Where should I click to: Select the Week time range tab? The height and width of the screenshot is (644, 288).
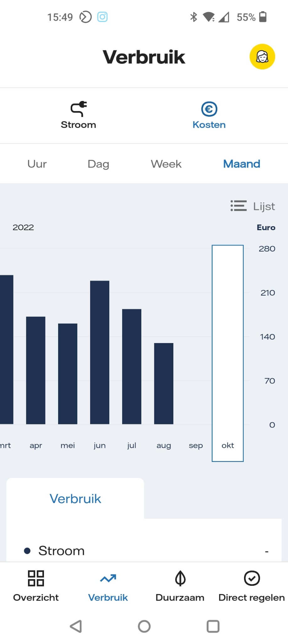(166, 164)
